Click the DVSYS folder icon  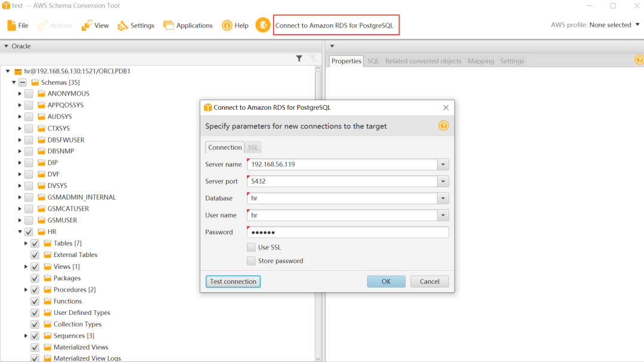(42, 185)
